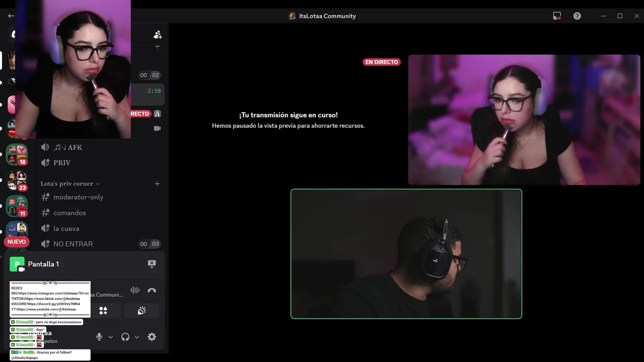Click the Pantalla 1 stream label
The width and height of the screenshot is (644, 362).
coord(43,264)
